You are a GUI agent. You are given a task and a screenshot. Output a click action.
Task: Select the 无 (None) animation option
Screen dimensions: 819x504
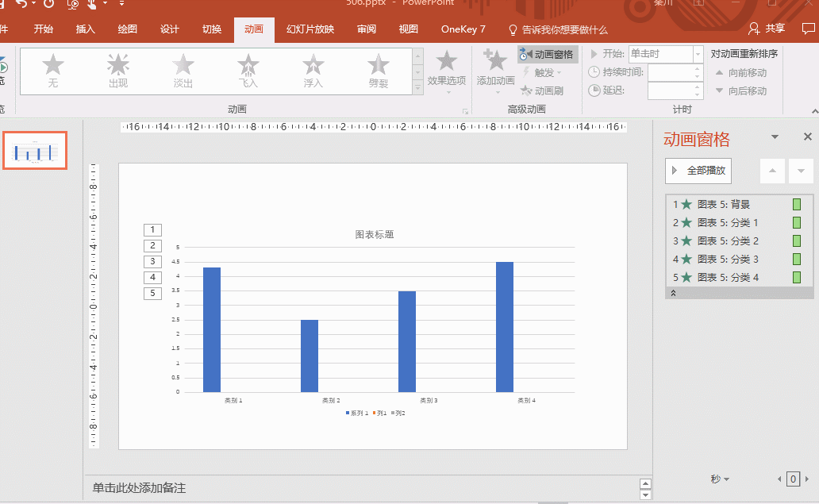tap(52, 70)
